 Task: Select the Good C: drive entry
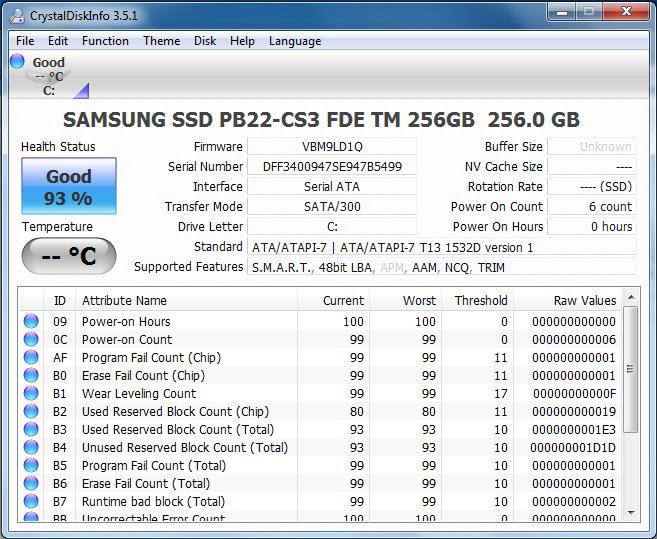pos(48,76)
